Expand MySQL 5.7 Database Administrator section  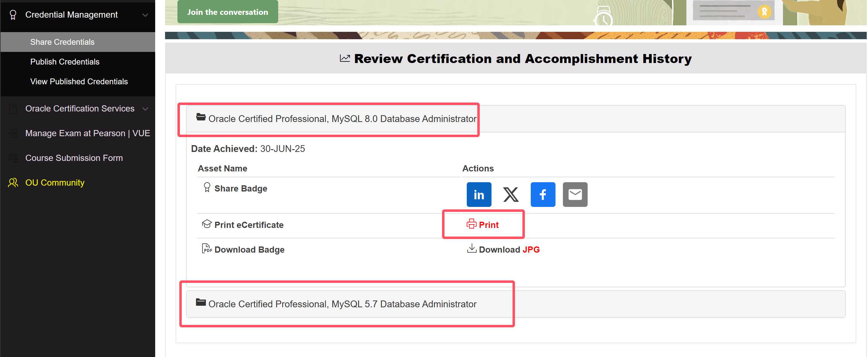point(342,304)
